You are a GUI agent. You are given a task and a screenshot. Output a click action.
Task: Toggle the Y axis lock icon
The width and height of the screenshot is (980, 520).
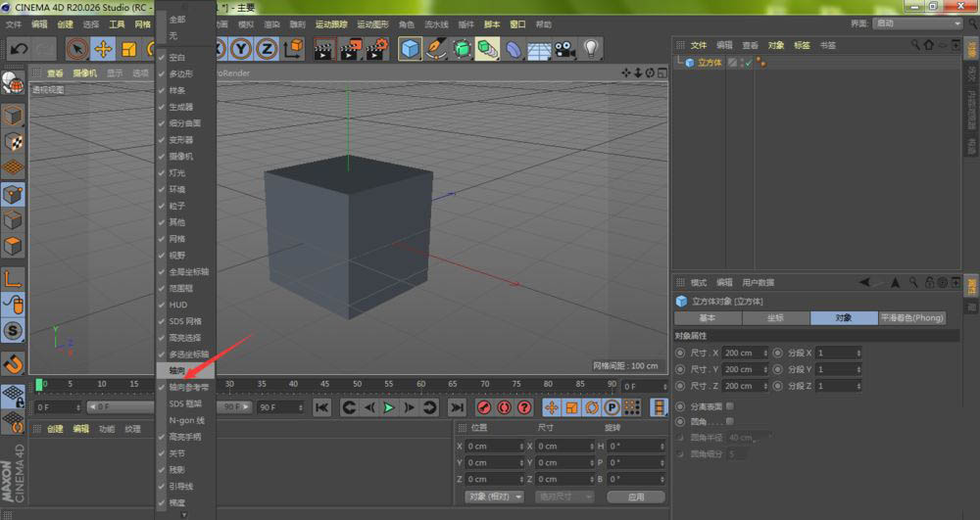point(241,49)
